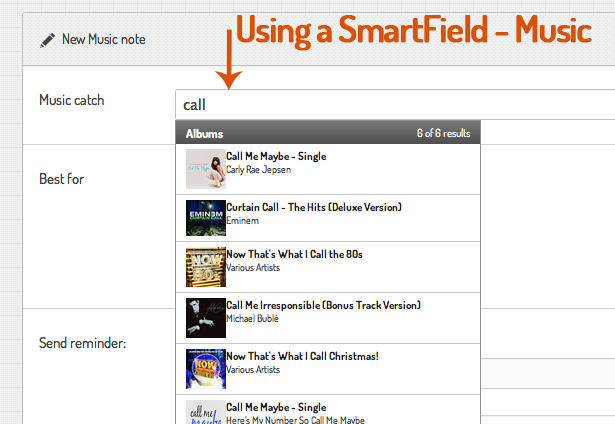This screenshot has height=424, width=615.
Task: Click the artist name Eminem
Action: (x=242, y=220)
